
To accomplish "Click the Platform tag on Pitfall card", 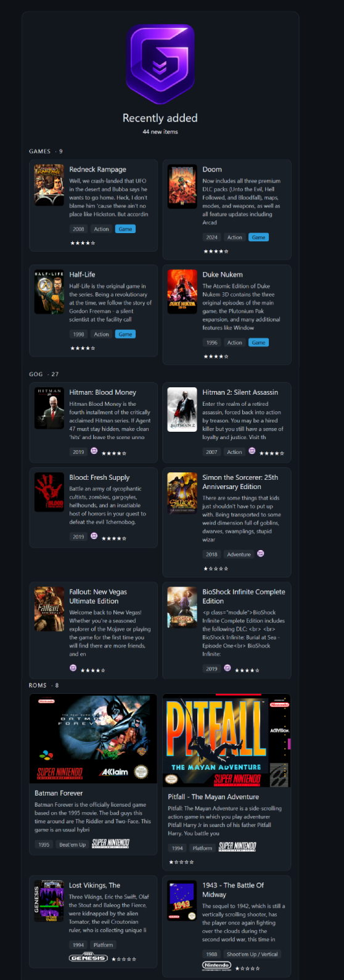I will (x=202, y=848).
